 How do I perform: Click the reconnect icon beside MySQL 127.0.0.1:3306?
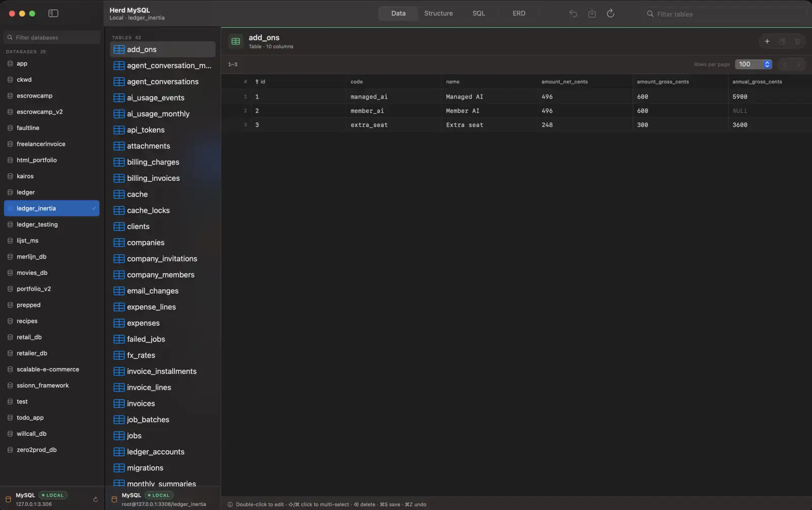click(x=95, y=499)
